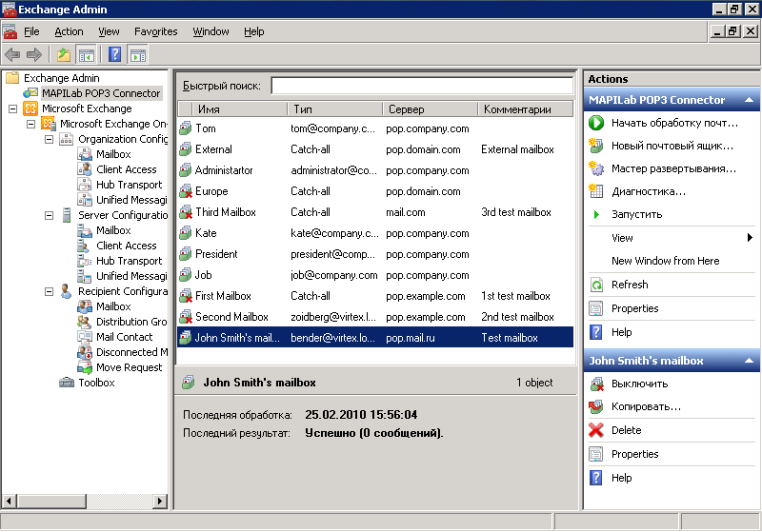Click the Tom mailbox row icon
The height and width of the screenshot is (532, 762).
185,128
